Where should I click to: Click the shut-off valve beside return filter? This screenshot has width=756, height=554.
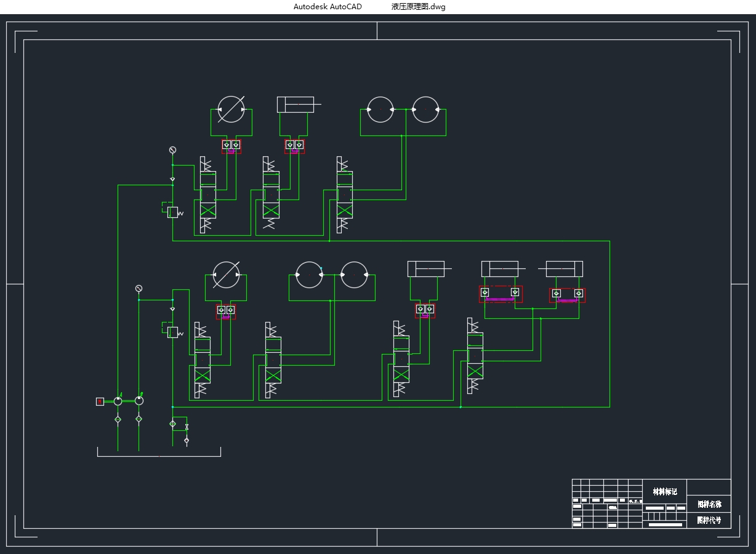click(x=187, y=427)
